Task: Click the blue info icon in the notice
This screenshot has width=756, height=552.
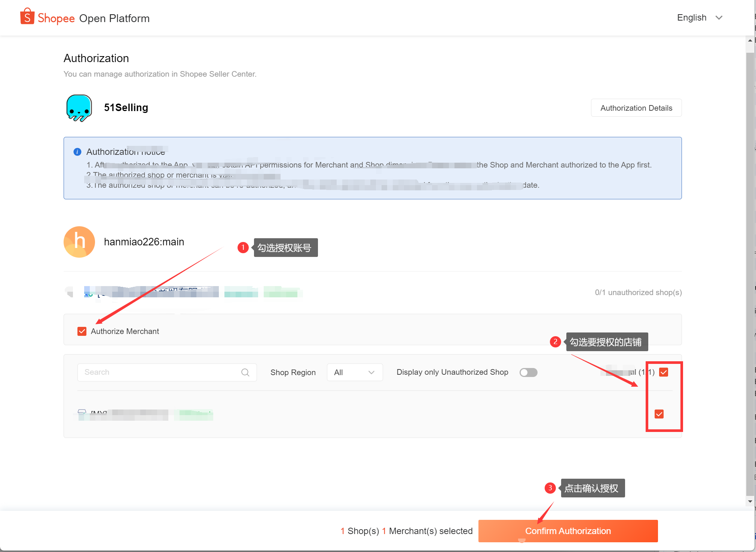Action: pos(77,151)
